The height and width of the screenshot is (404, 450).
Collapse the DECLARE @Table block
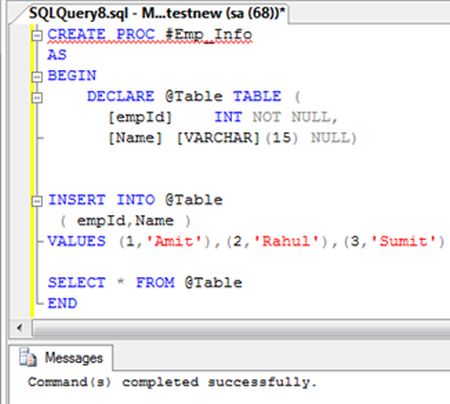pyautogui.click(x=37, y=97)
